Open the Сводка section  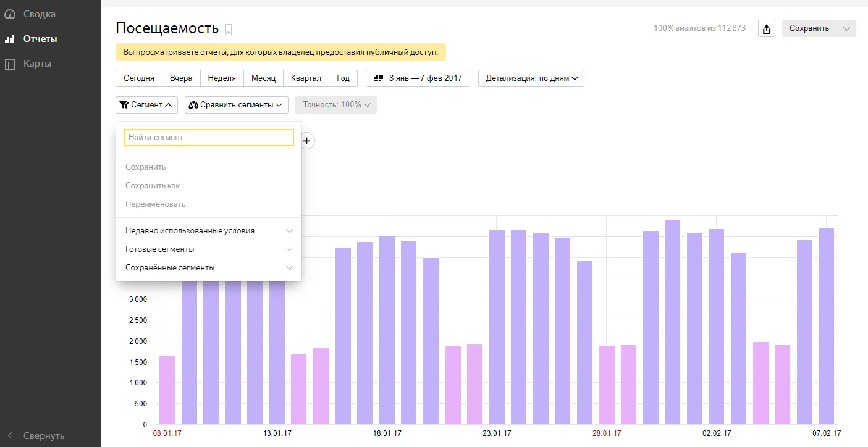click(40, 14)
